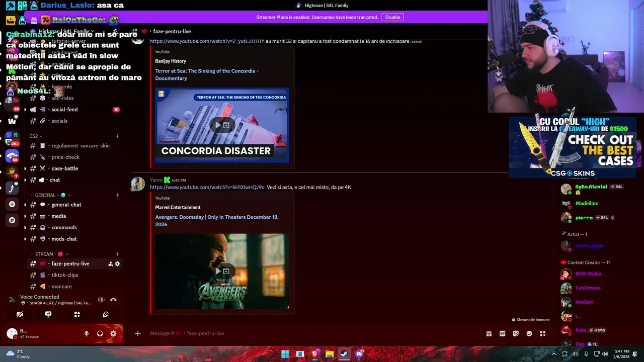Open Discover servers compass icon
Screen dimensions: 644x362
point(12,220)
